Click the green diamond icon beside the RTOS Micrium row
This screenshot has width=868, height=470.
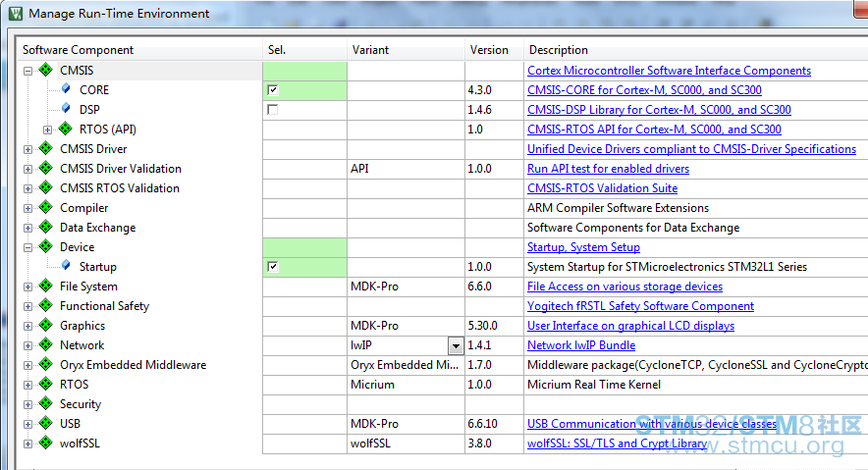click(x=46, y=385)
